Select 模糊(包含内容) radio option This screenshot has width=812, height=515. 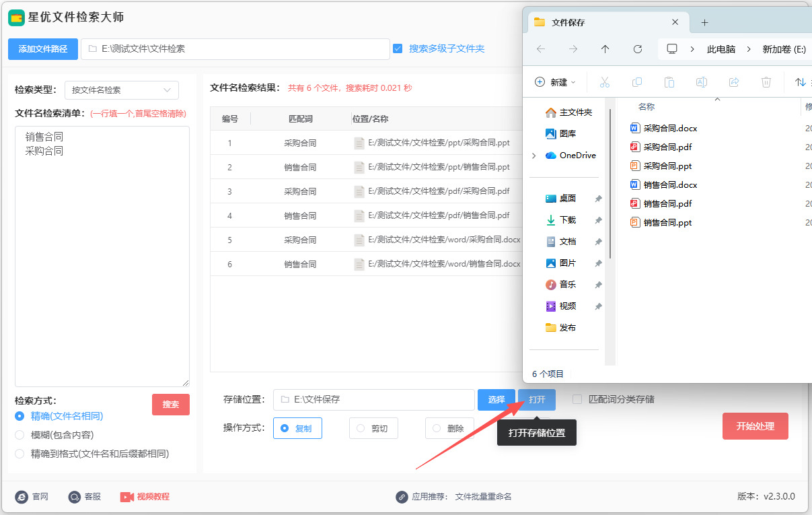click(x=20, y=435)
